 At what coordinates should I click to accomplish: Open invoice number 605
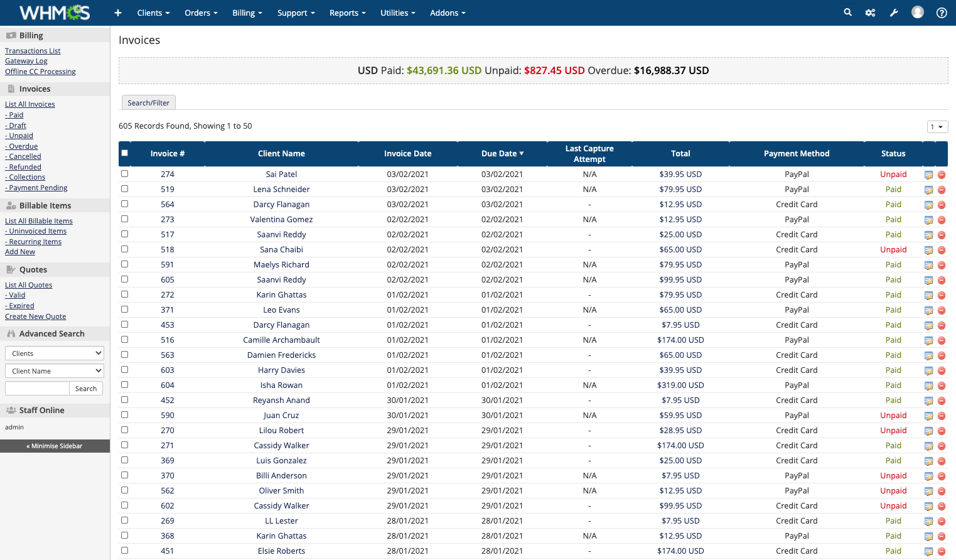(168, 280)
